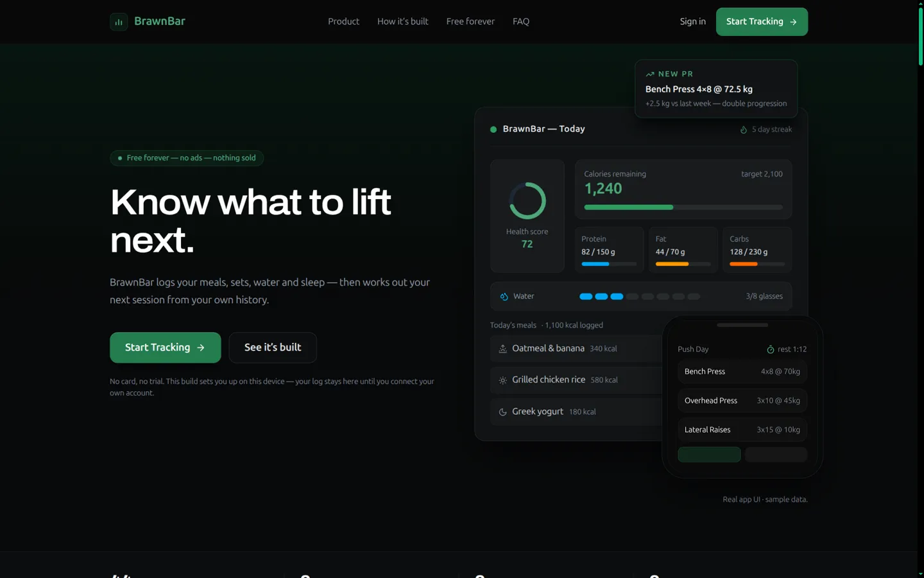The image size is (924, 578).
Task: Click the "1,240" calories remaining value
Action: coord(603,189)
